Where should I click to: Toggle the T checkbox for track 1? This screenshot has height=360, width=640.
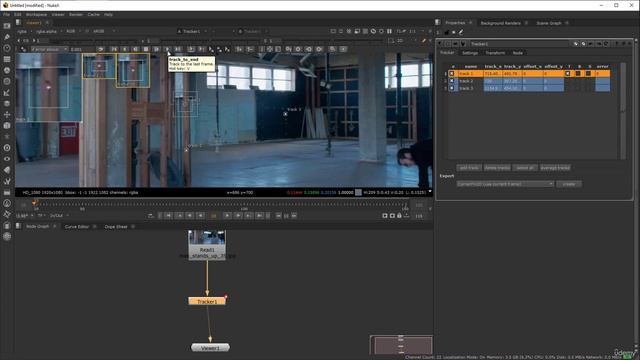(x=567, y=73)
